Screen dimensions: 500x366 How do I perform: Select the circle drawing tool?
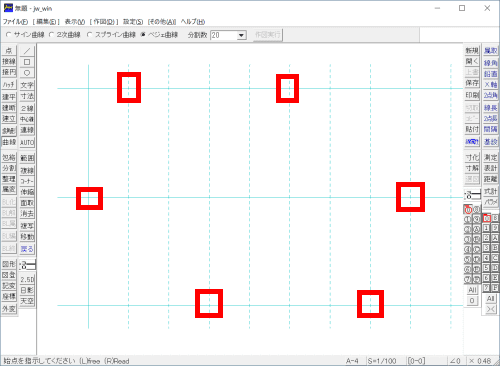[27, 73]
